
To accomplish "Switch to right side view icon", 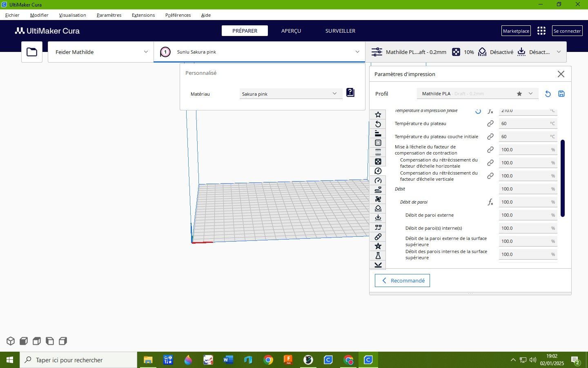I will tap(63, 341).
